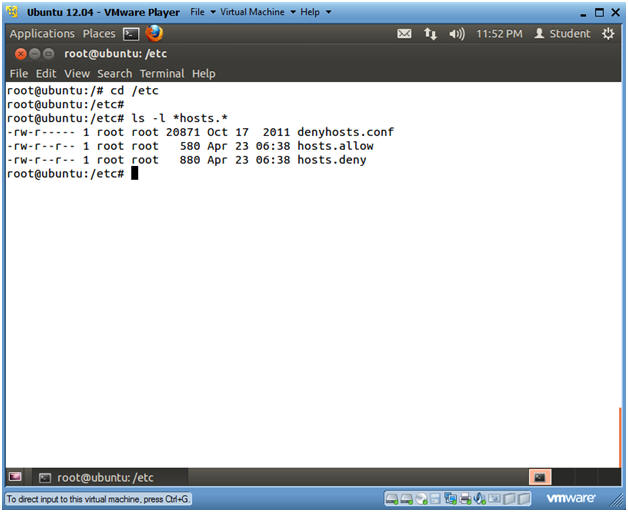The width and height of the screenshot is (628, 512).
Task: Click the hosts.deny file name
Action: 332,160
